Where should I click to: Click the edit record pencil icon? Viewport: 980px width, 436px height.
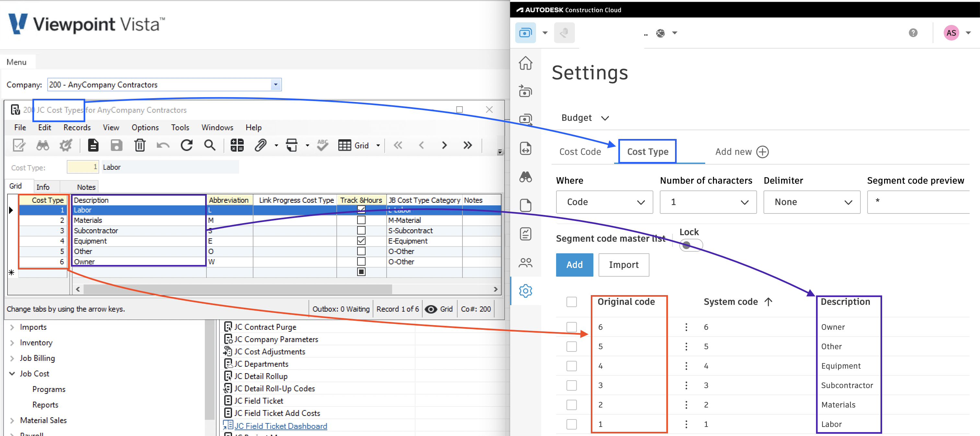tap(19, 145)
